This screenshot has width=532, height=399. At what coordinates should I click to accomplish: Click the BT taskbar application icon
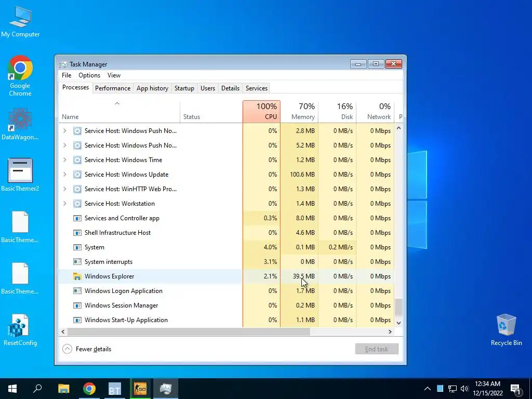click(115, 389)
